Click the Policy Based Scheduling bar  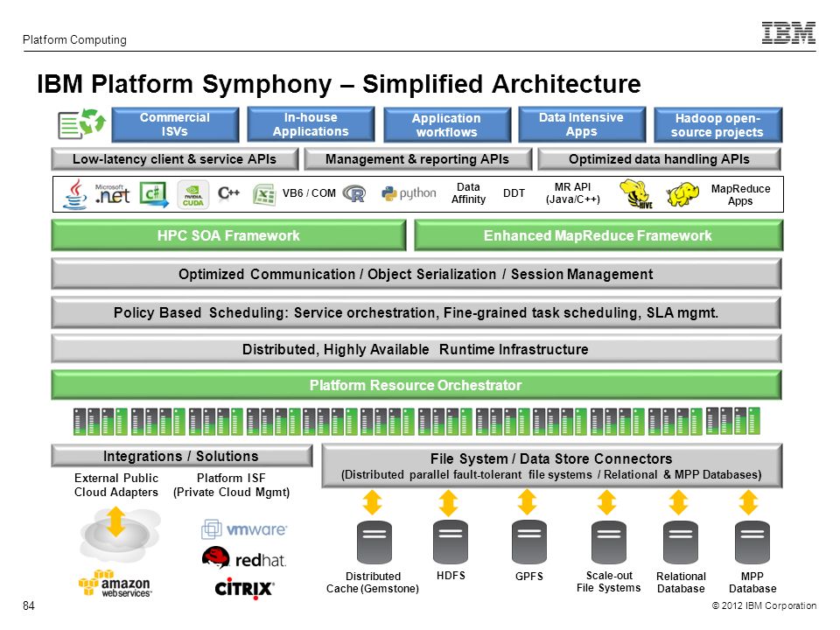tap(416, 313)
